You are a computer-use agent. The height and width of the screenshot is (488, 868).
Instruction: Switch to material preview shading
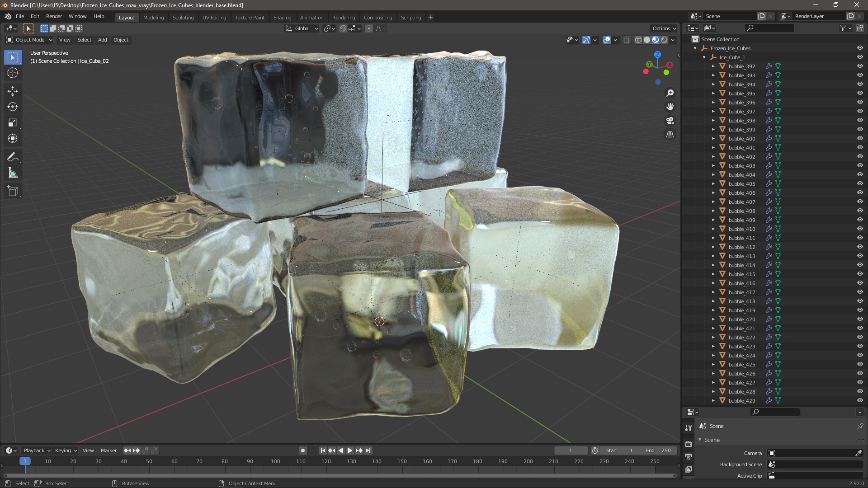coord(656,40)
